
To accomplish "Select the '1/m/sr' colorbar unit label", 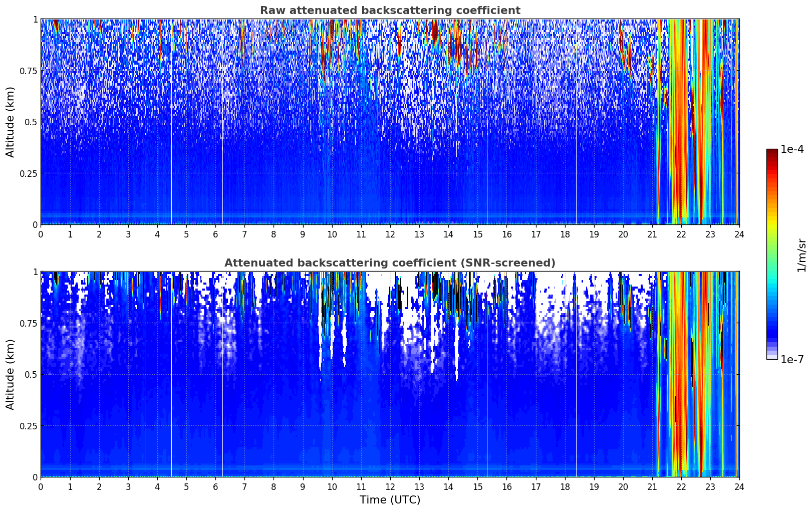I will 801,254.
